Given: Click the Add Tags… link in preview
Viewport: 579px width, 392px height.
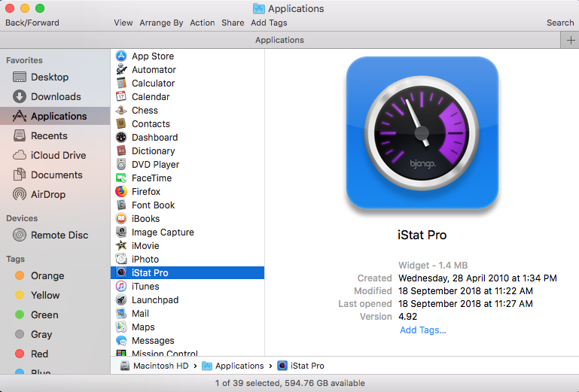Looking at the screenshot, I should tap(423, 330).
